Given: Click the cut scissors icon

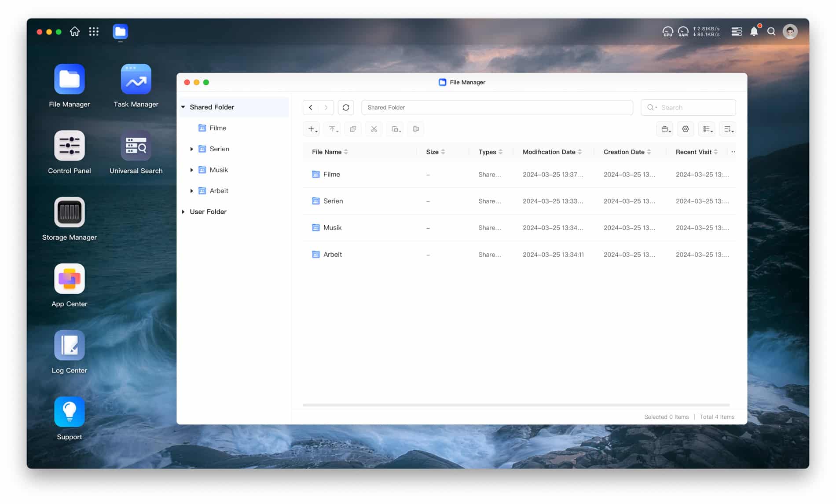Looking at the screenshot, I should tap(374, 129).
